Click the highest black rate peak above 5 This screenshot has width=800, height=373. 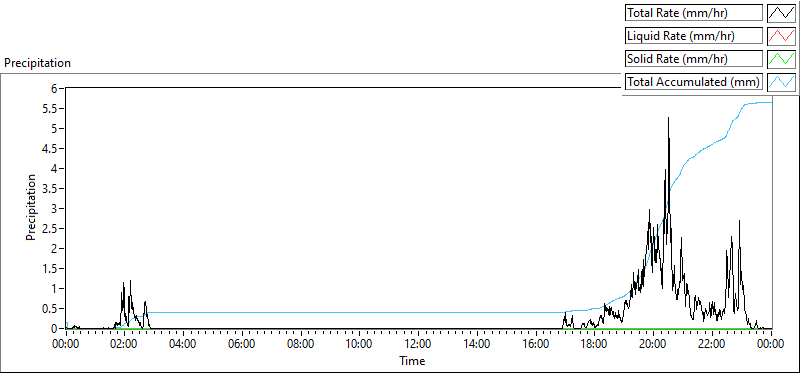tap(668, 118)
